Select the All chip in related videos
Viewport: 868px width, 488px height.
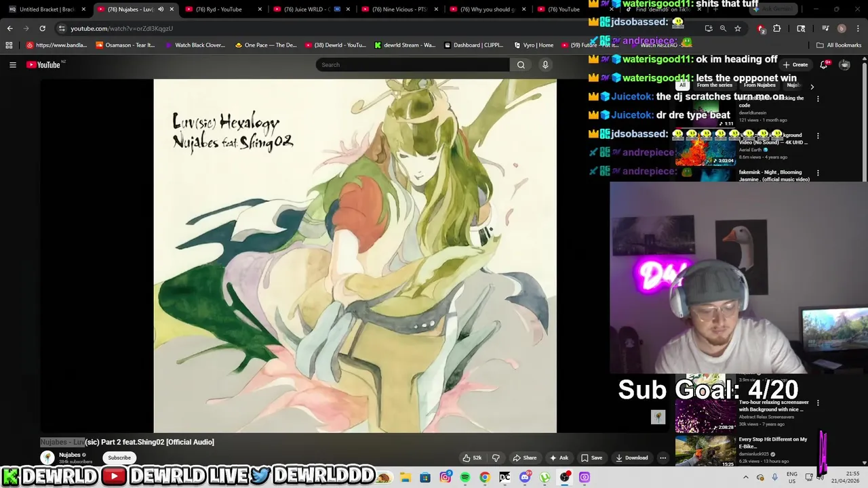[x=682, y=85]
